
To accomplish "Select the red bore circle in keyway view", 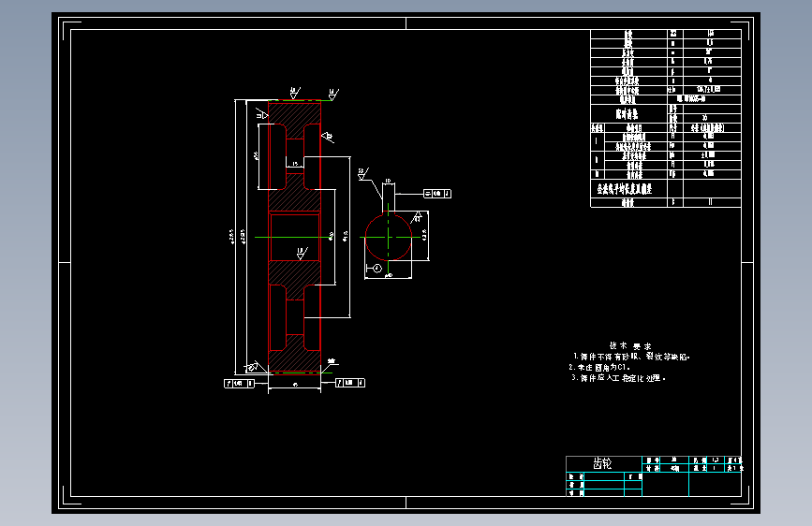I will (x=389, y=237).
